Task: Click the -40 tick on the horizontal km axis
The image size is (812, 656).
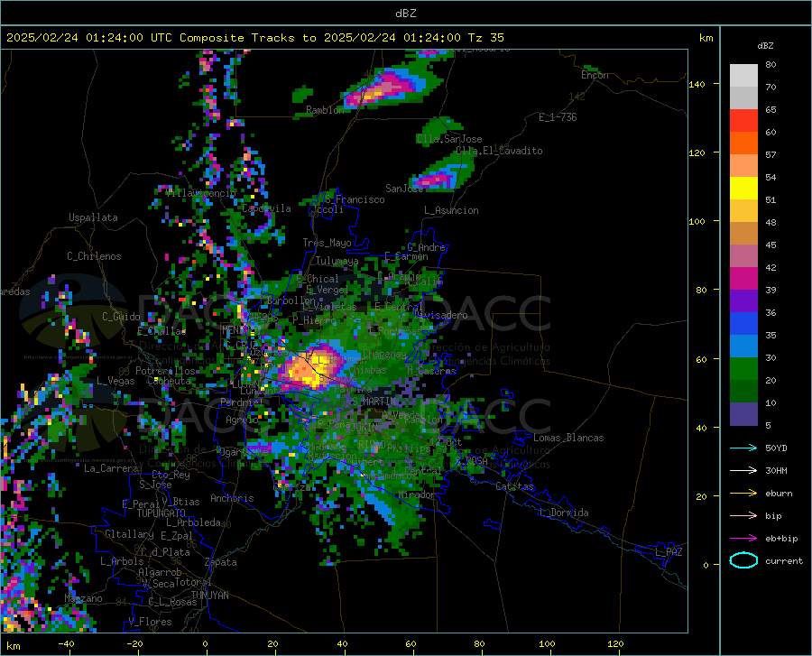Action: [x=66, y=644]
